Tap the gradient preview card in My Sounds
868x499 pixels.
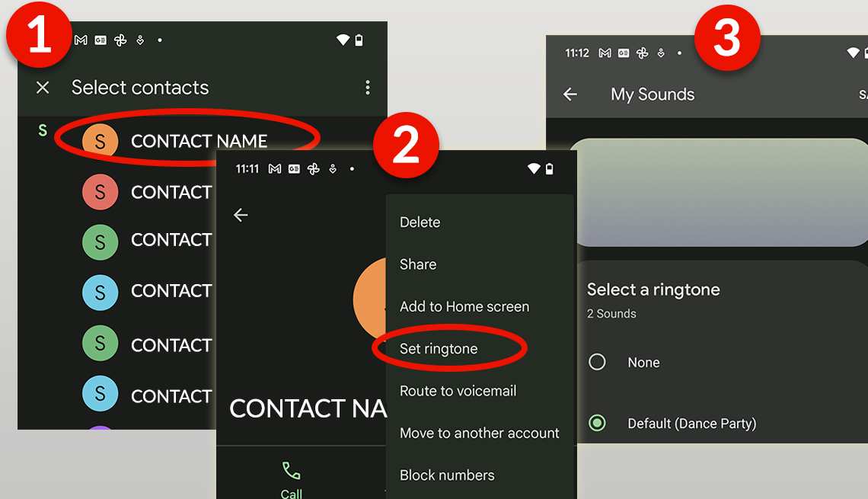[716, 192]
